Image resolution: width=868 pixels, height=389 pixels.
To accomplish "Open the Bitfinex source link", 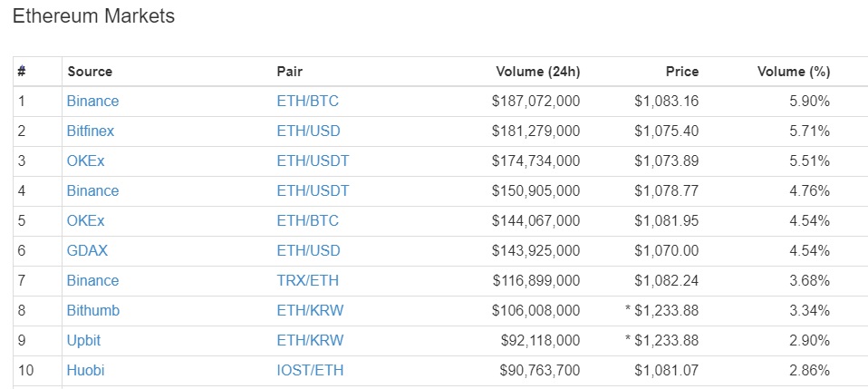I will click(x=91, y=131).
